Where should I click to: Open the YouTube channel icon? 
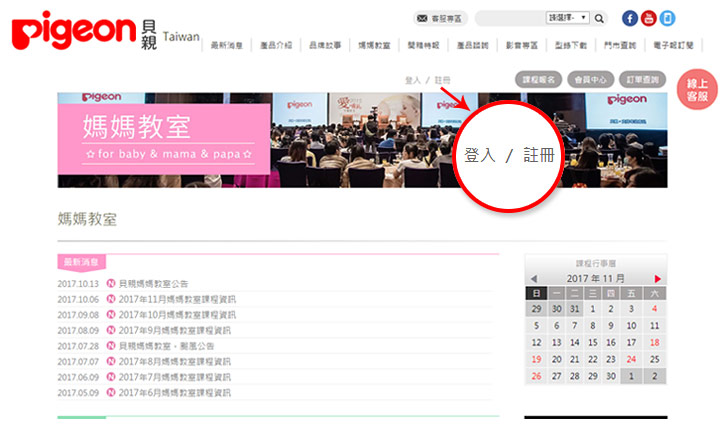(x=649, y=18)
